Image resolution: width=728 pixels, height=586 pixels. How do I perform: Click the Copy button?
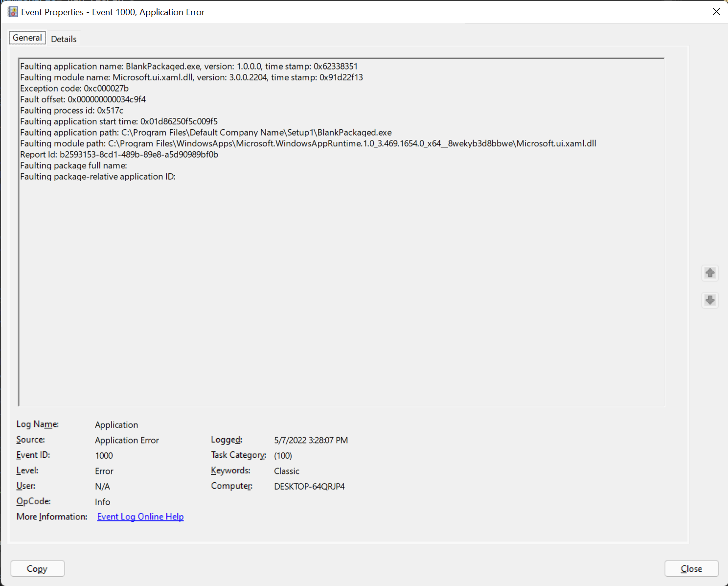tap(37, 568)
